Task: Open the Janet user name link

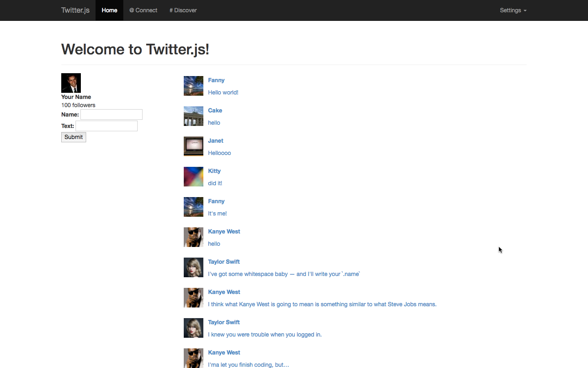Action: (x=216, y=141)
